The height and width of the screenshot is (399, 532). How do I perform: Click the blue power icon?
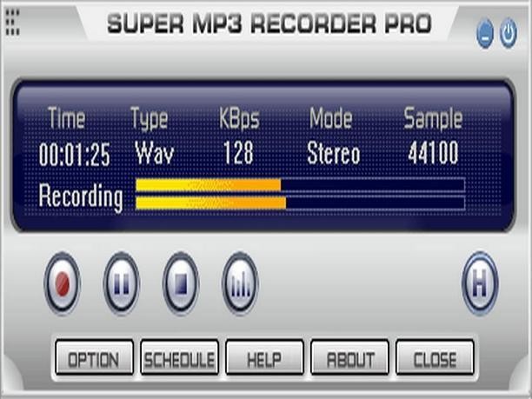point(509,33)
